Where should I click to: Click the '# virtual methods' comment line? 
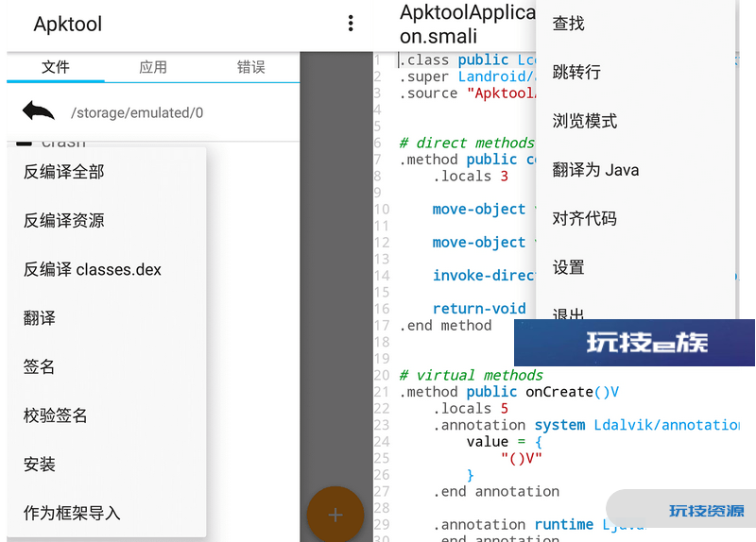(x=471, y=375)
